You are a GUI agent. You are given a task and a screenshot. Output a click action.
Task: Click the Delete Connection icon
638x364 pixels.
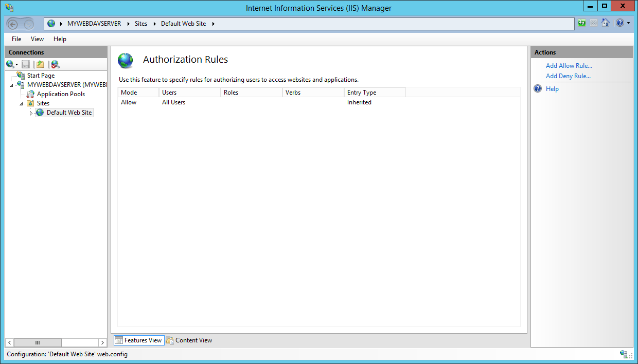(55, 64)
